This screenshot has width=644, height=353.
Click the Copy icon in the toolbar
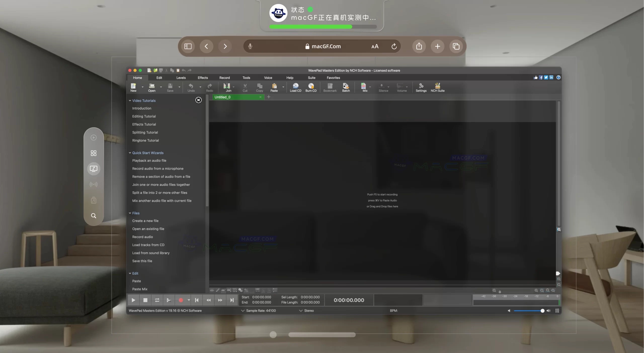(x=259, y=87)
